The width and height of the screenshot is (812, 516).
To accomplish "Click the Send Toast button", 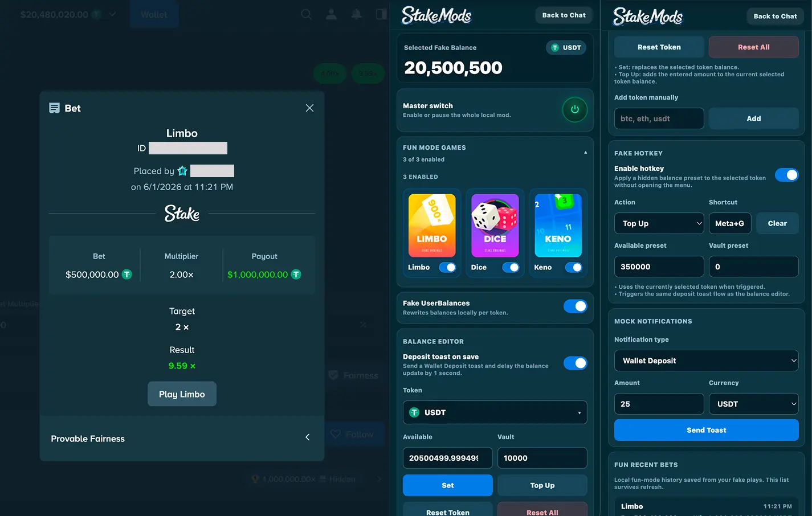I will 707,430.
